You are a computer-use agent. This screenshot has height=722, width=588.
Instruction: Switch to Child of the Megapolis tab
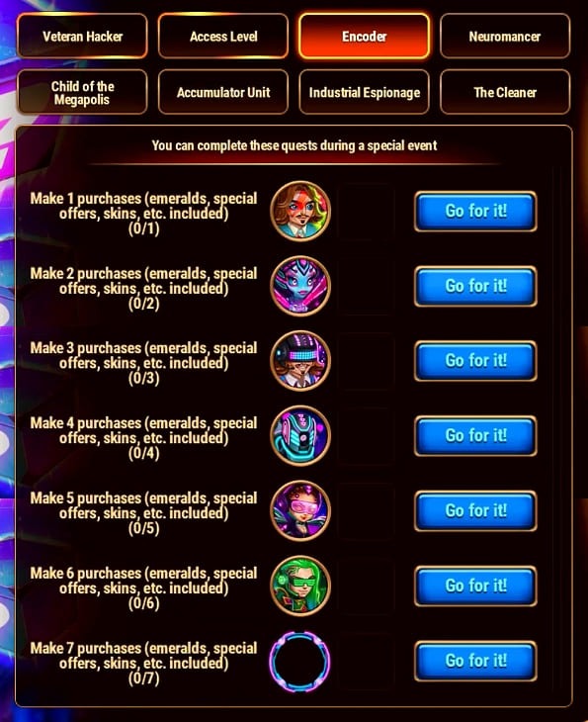(x=82, y=93)
